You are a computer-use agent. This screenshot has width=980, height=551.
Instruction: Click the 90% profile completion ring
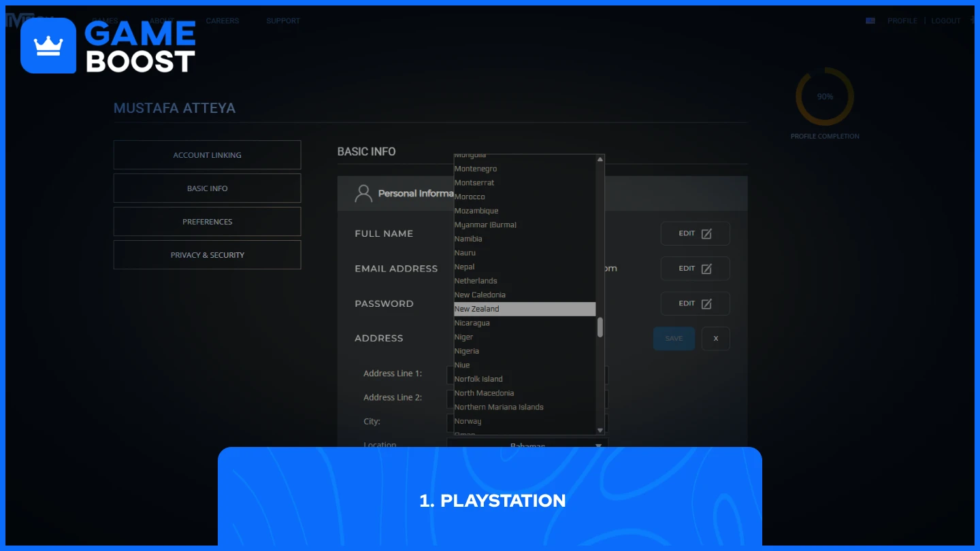click(x=824, y=97)
